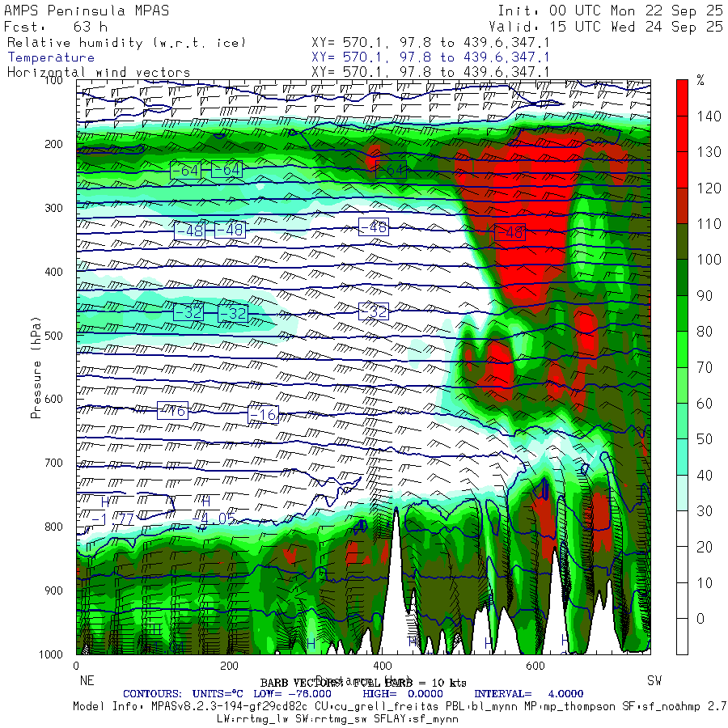Select the dark green 90–100 color bar segment
728x728 pixels.
pyautogui.click(x=682, y=277)
